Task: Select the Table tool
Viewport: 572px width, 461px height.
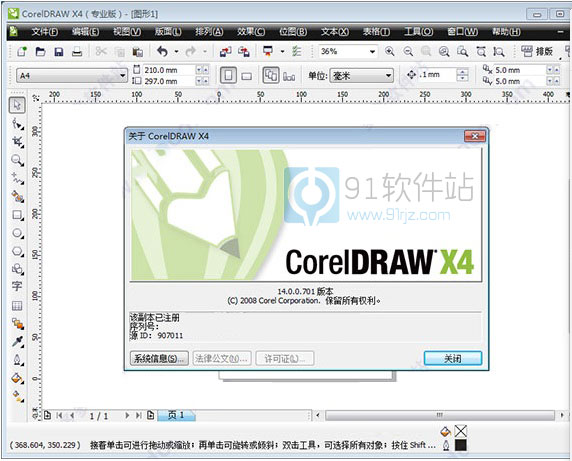Action: 17,306
